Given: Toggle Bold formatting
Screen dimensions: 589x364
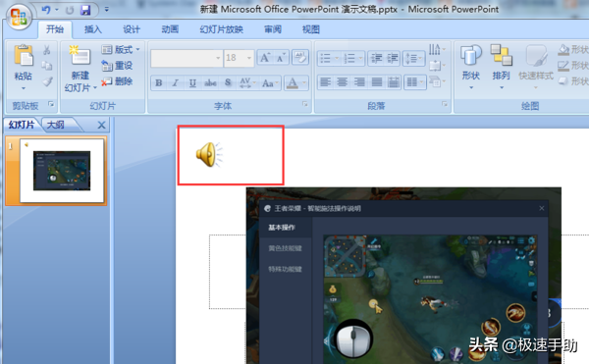Looking at the screenshot, I should point(159,82).
